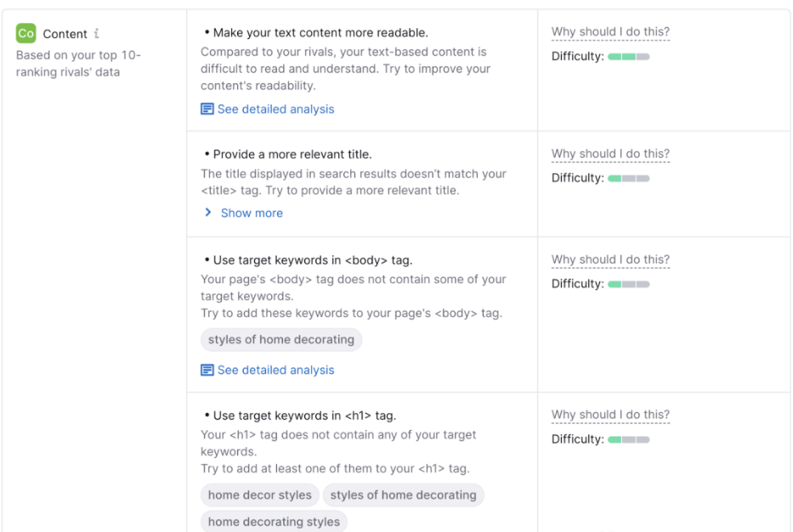
Task: Click document icon under body tag suggestion
Action: [207, 370]
